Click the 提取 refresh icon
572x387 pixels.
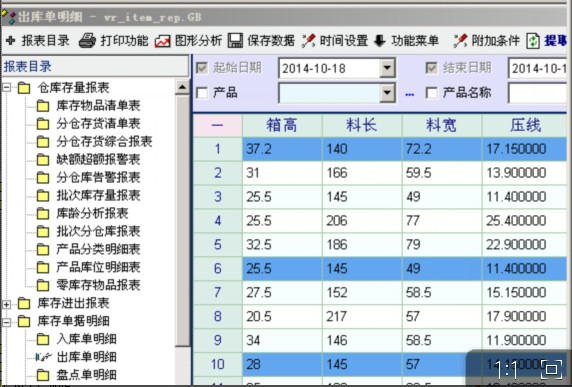533,41
